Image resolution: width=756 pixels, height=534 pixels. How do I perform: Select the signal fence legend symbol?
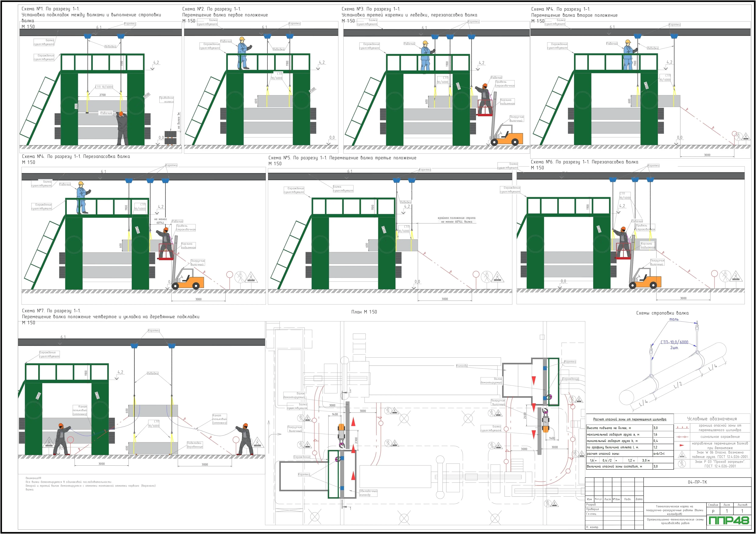pos(682,437)
